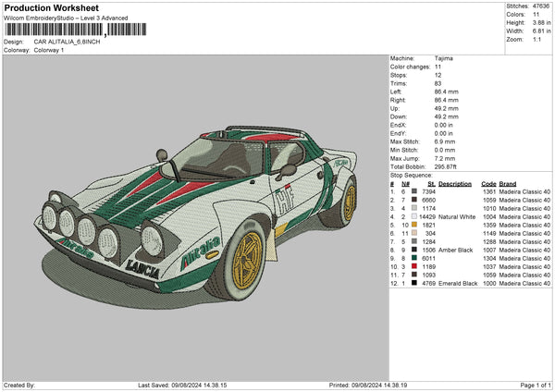Click the Up measurement 49.2 mm
The image size is (555, 392).
click(x=447, y=108)
